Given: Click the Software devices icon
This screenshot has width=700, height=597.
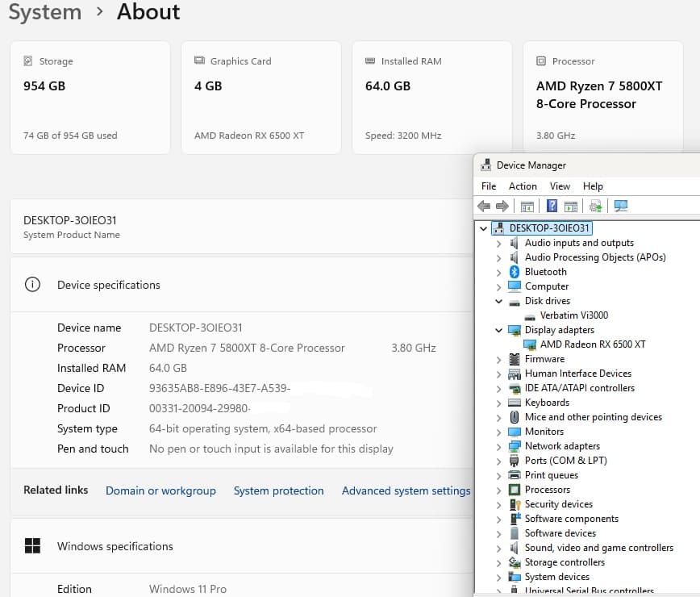Looking at the screenshot, I should (x=515, y=533).
